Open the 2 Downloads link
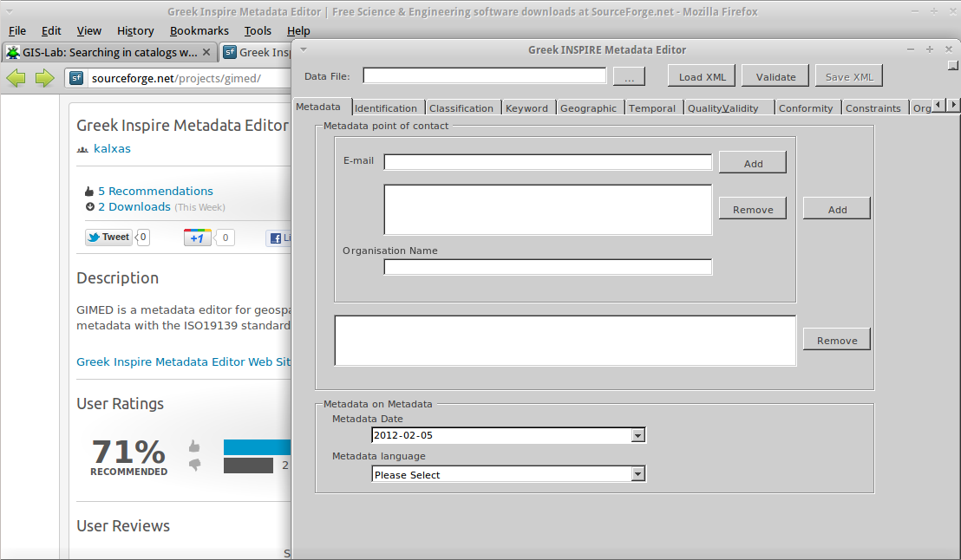 coord(134,207)
